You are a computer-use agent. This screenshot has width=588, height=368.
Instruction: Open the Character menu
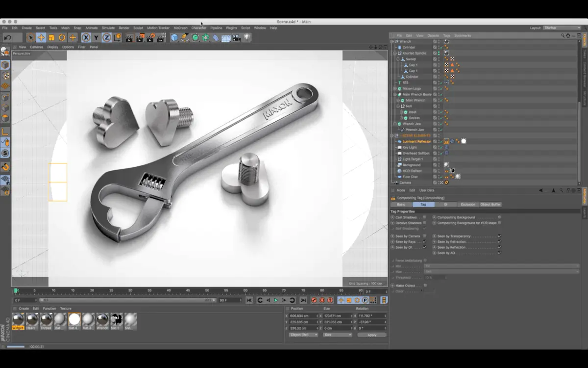[199, 28]
